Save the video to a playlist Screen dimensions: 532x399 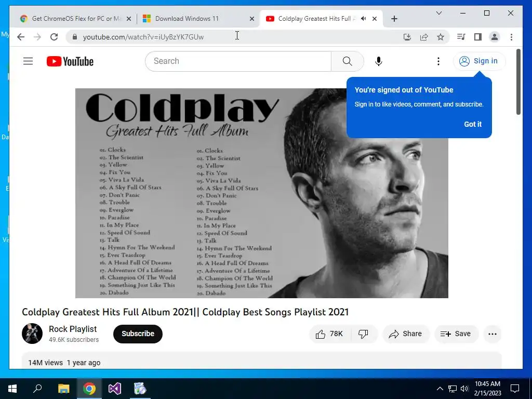[456, 334]
